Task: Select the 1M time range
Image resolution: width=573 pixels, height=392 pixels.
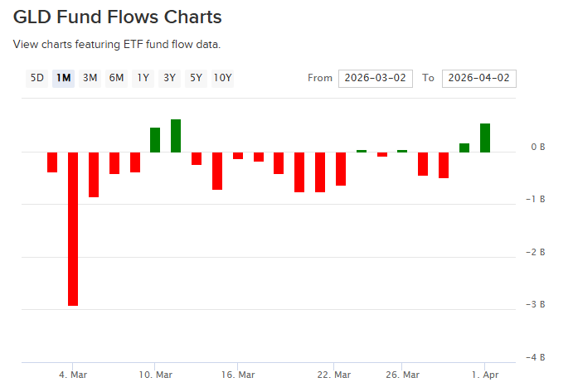Action: click(x=63, y=78)
